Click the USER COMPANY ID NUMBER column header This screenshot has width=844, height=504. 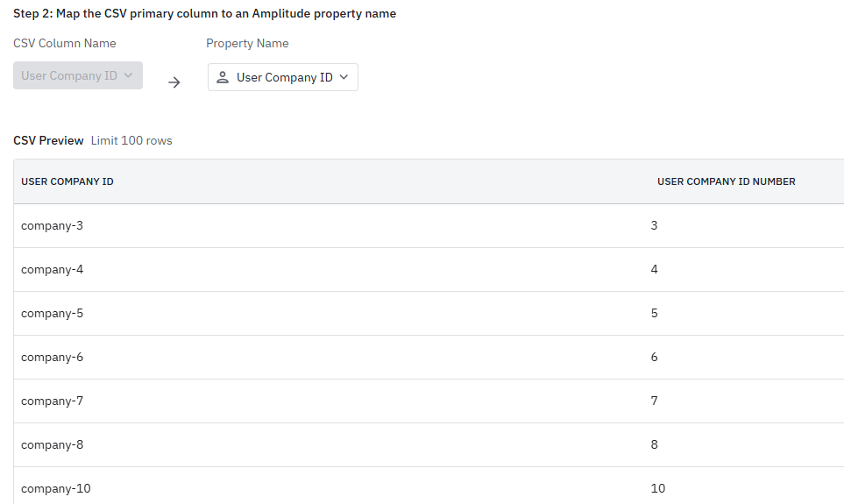point(726,181)
